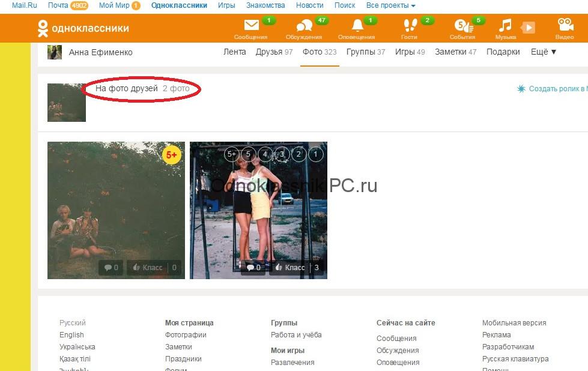Open the Сообщения envelope icon

[251, 25]
